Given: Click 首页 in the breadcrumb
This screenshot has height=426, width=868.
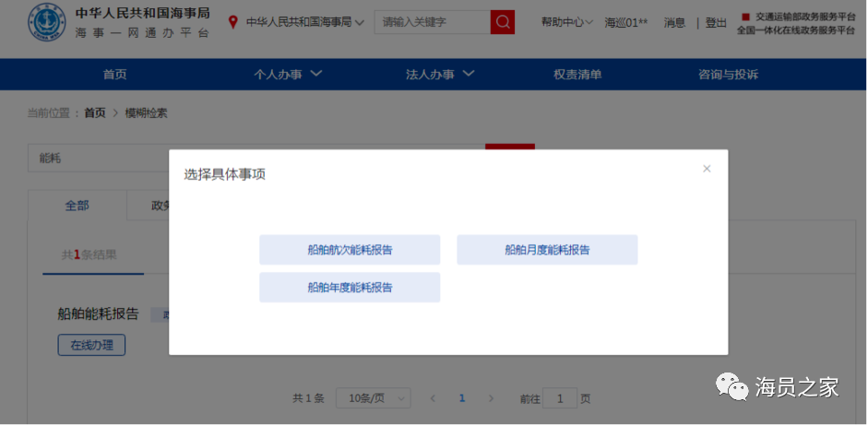Looking at the screenshot, I should (x=94, y=113).
